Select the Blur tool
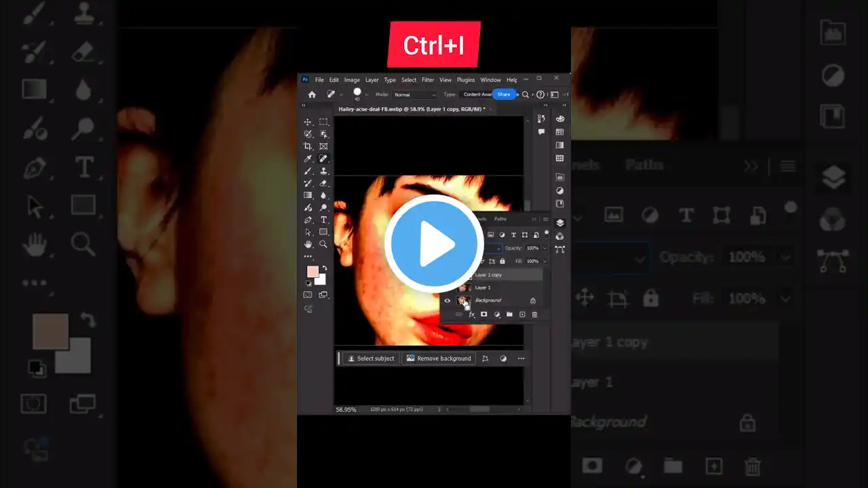The width and height of the screenshot is (868, 488). tap(323, 195)
